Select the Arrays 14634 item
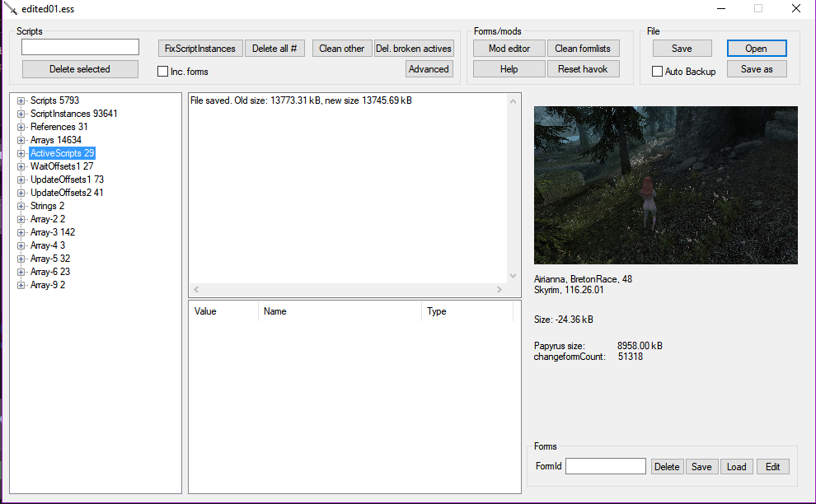Viewport: 816px width, 504px height. pos(56,140)
